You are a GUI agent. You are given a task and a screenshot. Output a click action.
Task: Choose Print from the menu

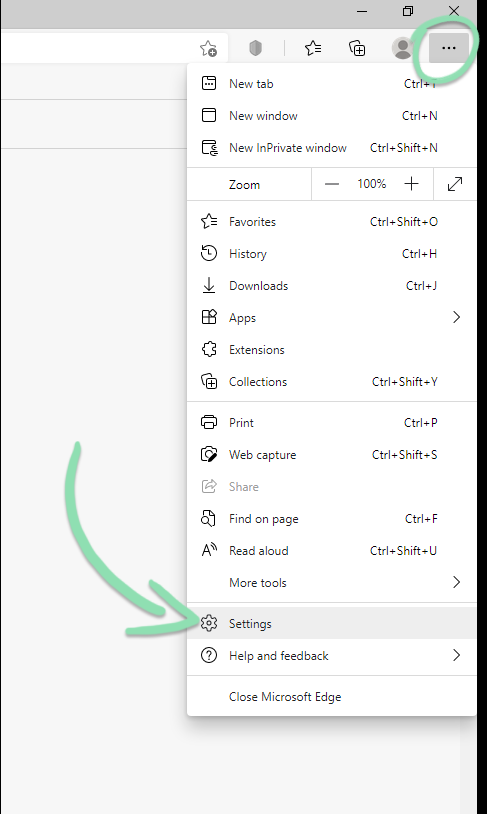[x=331, y=423]
